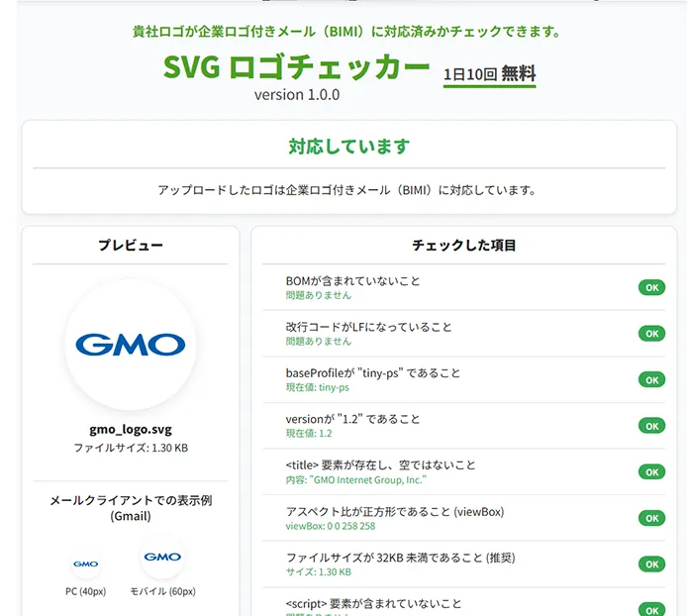The image size is (689, 616).
Task: Click the versionが "1.2" であること item
Action: [x=352, y=420]
